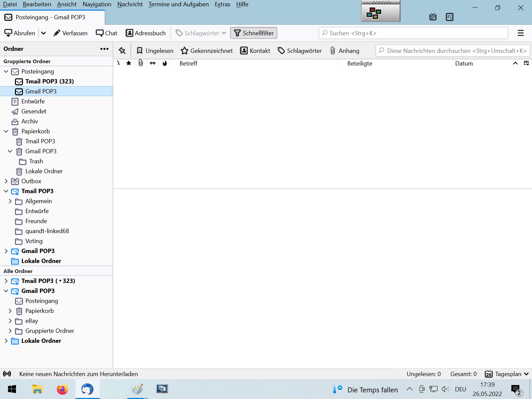Screen dimensions: 532x399
Task: Open the Abrufen dropdown arrow
Action: [x=44, y=33]
